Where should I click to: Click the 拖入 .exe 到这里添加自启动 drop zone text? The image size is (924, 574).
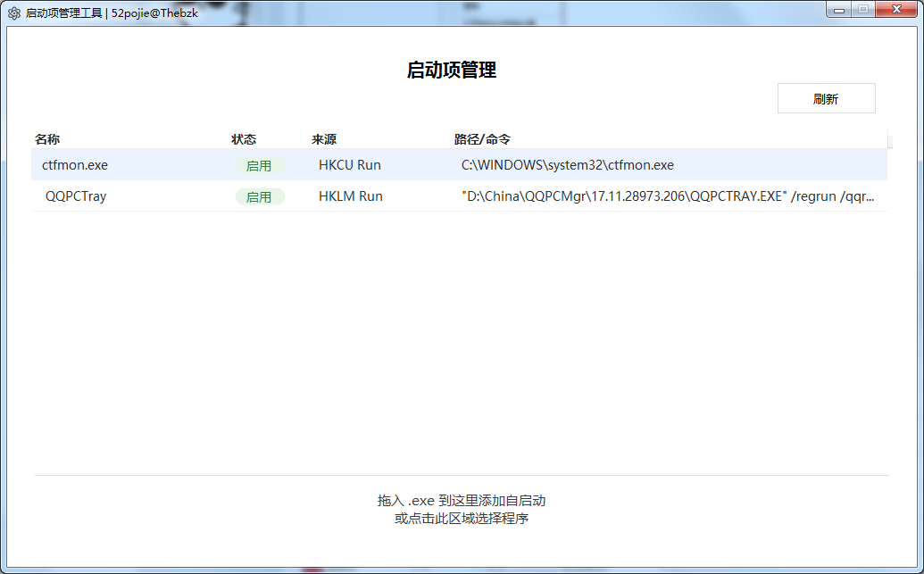(462, 501)
